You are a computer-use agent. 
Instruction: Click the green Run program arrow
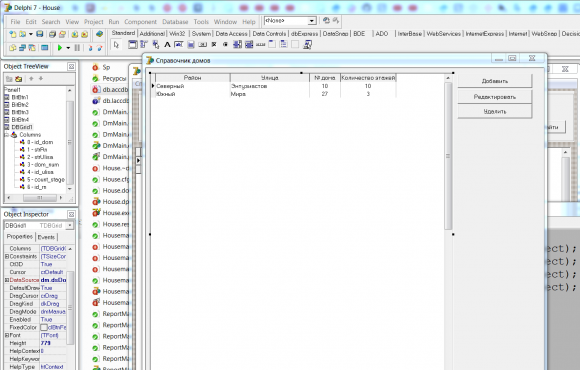coord(60,47)
